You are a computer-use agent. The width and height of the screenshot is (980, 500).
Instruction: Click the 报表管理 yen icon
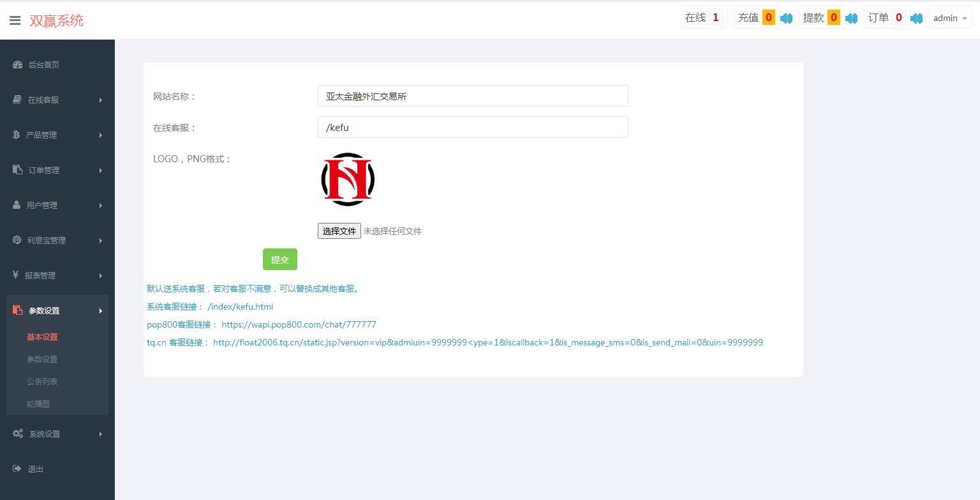17,275
